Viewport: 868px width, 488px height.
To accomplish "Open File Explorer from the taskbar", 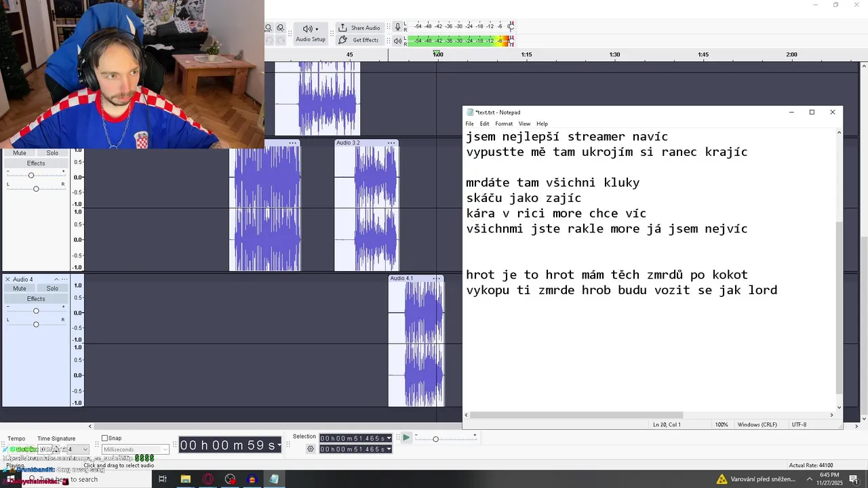I will pyautogui.click(x=185, y=479).
